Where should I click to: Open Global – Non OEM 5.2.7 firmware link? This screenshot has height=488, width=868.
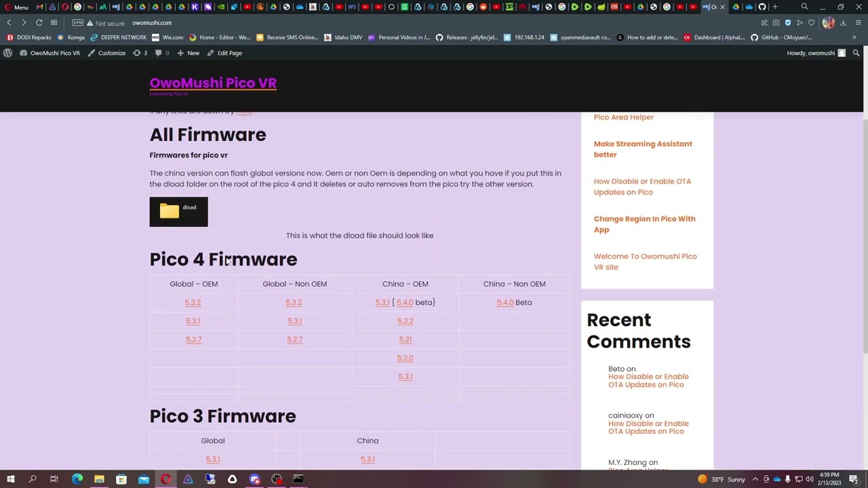click(294, 339)
